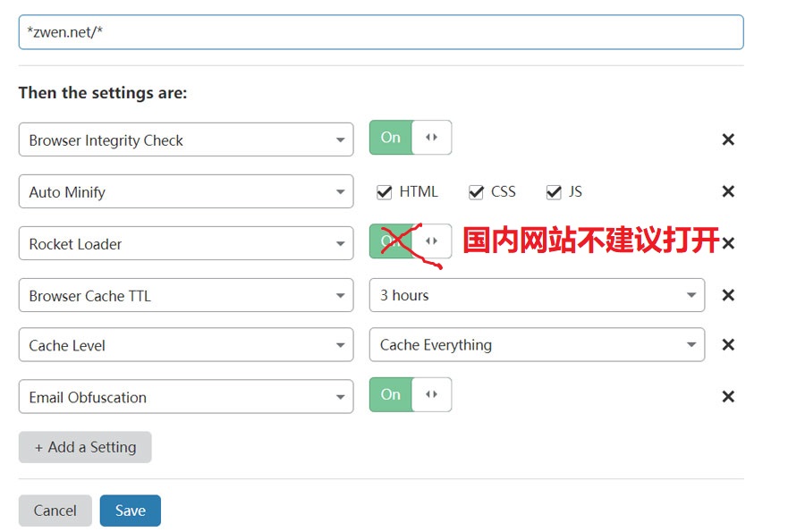Turn off the Rocket Loader switch

click(x=411, y=241)
